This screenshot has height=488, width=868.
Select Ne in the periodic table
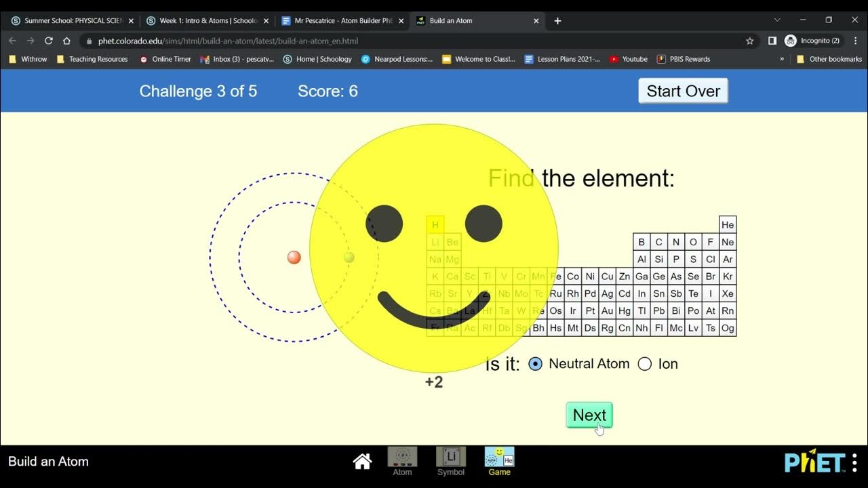pyautogui.click(x=728, y=242)
